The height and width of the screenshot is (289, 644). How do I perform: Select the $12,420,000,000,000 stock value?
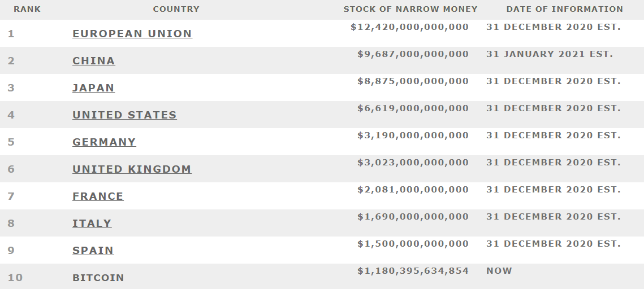click(409, 27)
